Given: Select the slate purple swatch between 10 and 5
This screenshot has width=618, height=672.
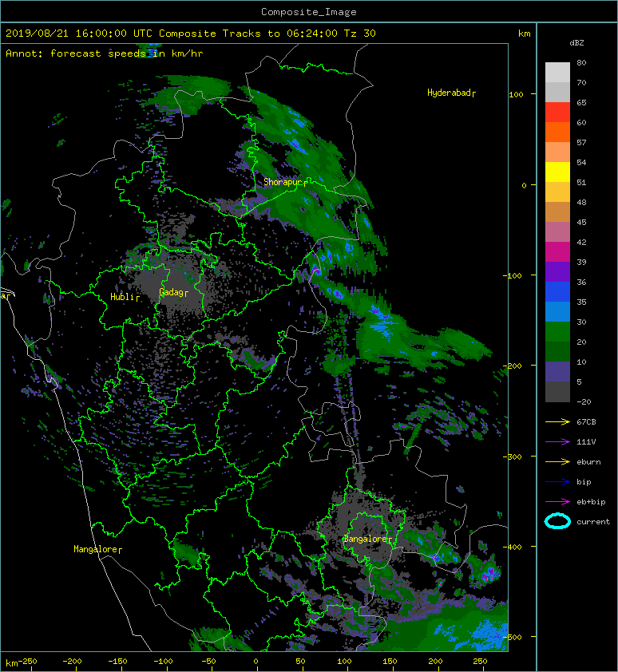Looking at the screenshot, I should [557, 371].
